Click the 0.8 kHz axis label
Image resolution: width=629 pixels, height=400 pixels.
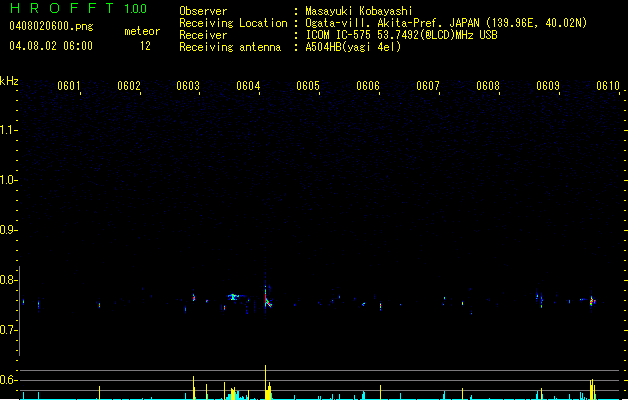(8, 280)
